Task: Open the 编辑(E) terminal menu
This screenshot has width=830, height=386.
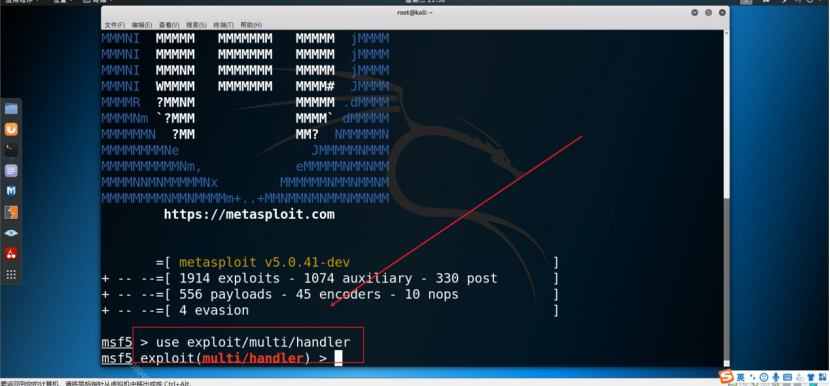Action: (142, 25)
